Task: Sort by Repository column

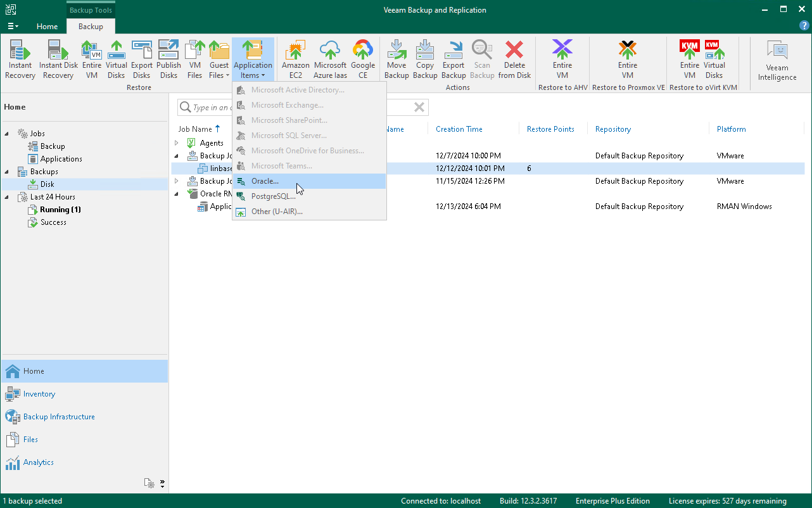Action: coord(613,129)
